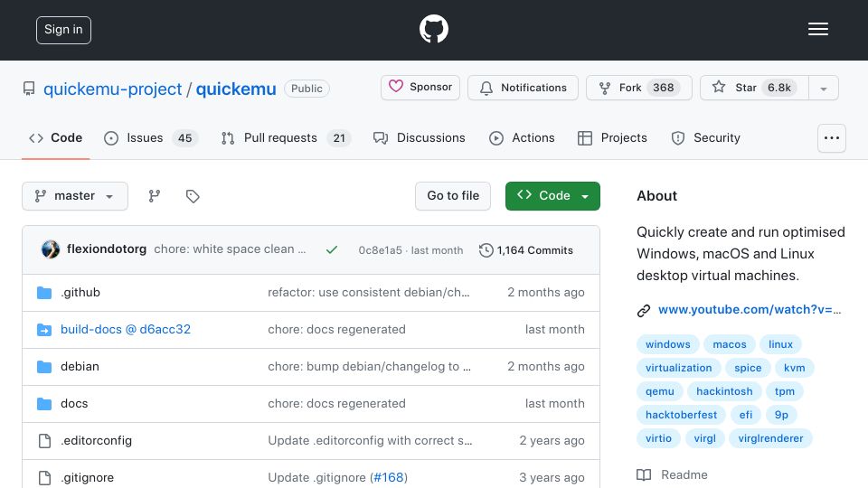Open the #168 pull request link
Image resolution: width=868 pixels, height=488 pixels.
tap(389, 477)
